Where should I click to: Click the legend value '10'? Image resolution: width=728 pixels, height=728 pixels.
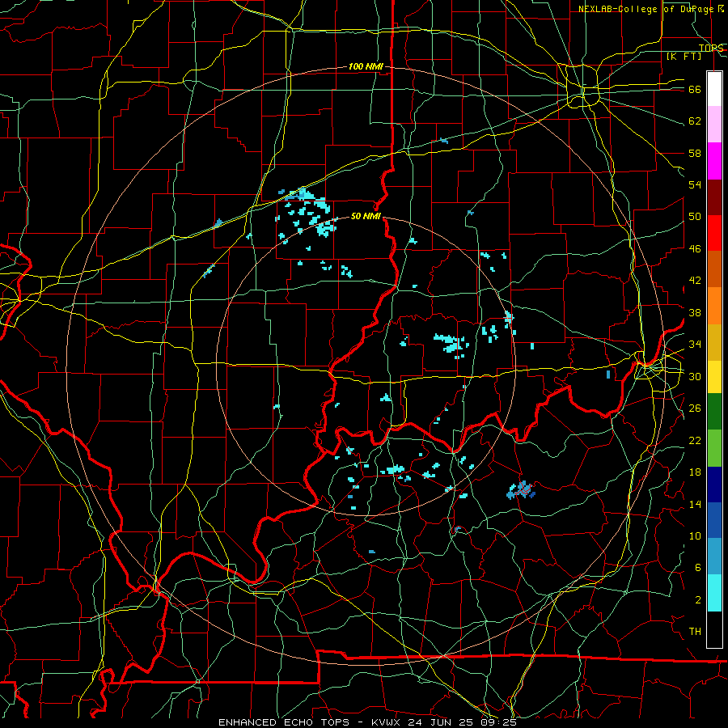695,535
